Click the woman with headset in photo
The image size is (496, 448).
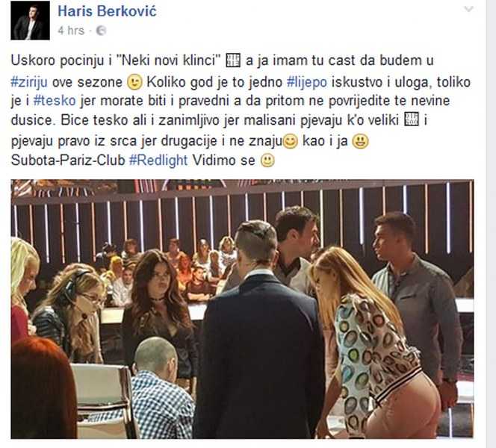point(73,316)
